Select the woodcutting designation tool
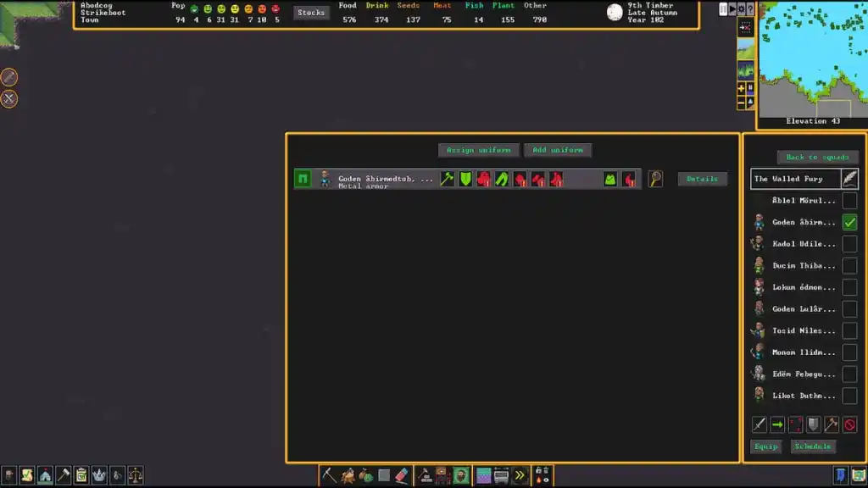 click(348, 475)
